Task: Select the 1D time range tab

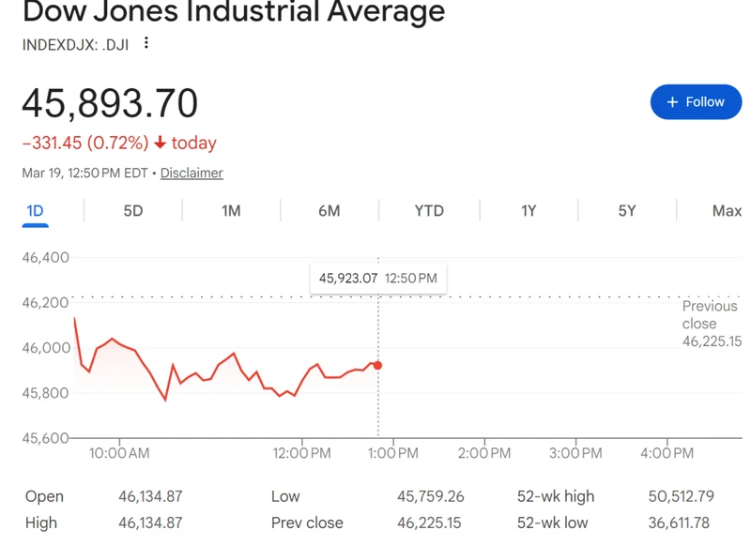Action: click(x=35, y=211)
